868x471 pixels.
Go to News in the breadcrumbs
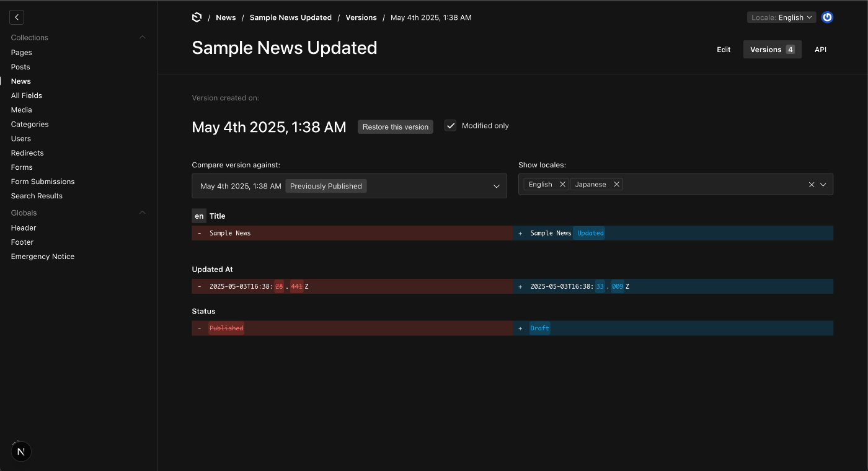226,17
